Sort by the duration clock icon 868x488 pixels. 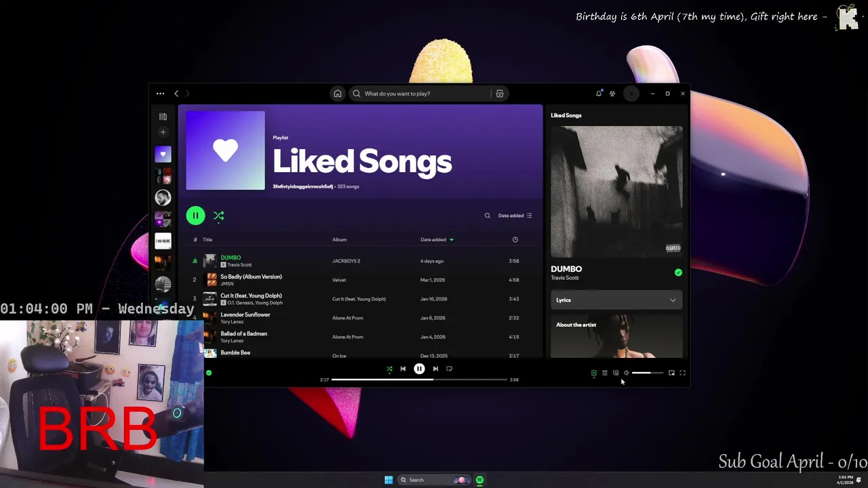[515, 239]
